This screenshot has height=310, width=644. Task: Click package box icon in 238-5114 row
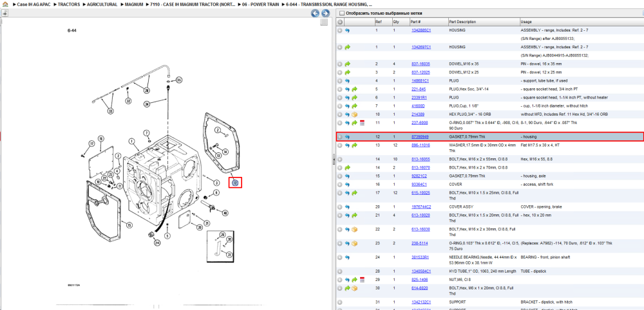coord(354,243)
